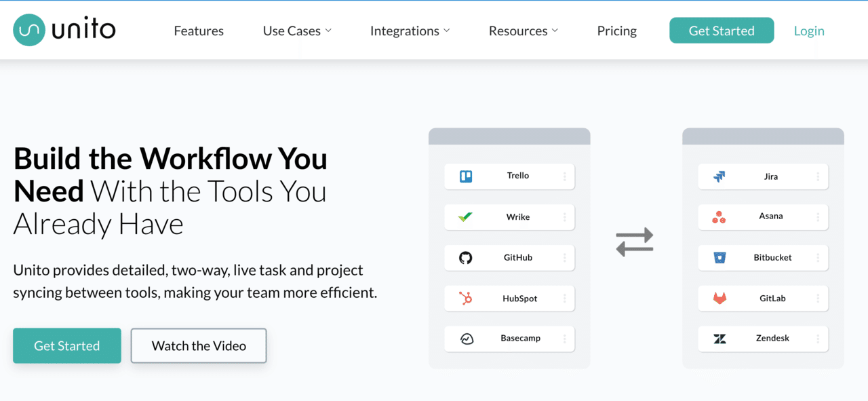Image resolution: width=868 pixels, height=401 pixels.
Task: Click the GitHub octocat icon
Action: pyautogui.click(x=465, y=258)
